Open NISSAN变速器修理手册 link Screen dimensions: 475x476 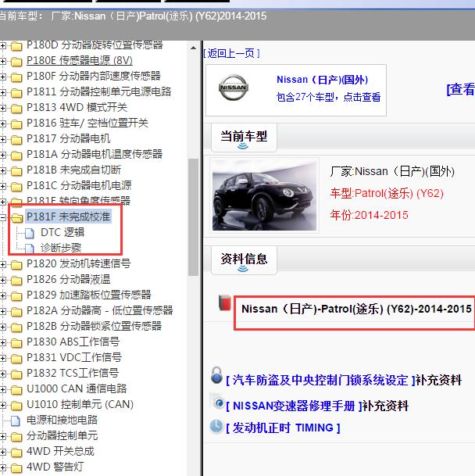coord(295,406)
